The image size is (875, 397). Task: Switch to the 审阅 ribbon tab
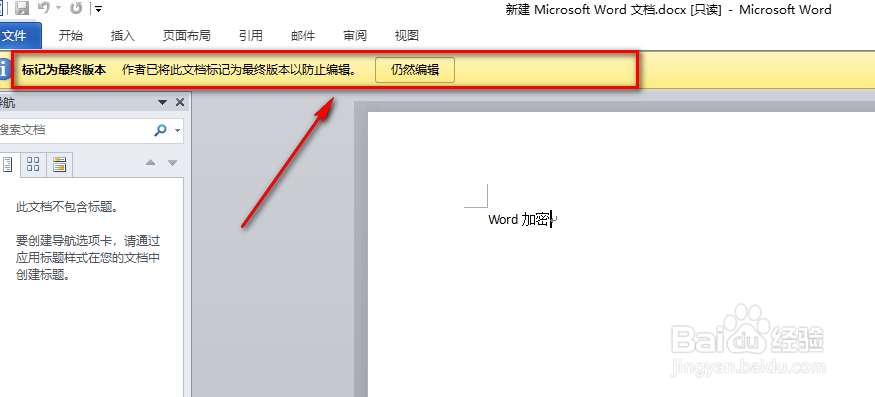pos(355,36)
